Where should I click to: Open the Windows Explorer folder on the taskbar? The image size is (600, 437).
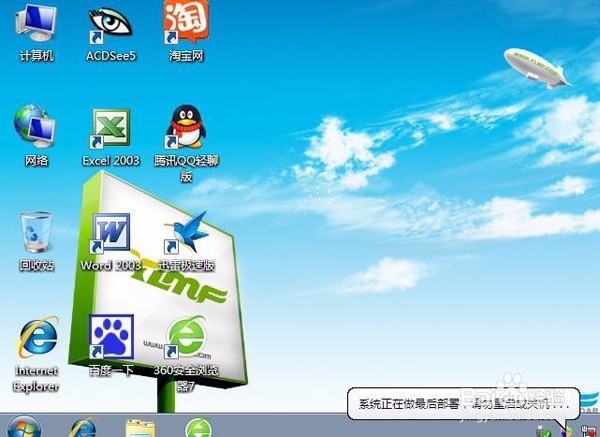point(140,428)
